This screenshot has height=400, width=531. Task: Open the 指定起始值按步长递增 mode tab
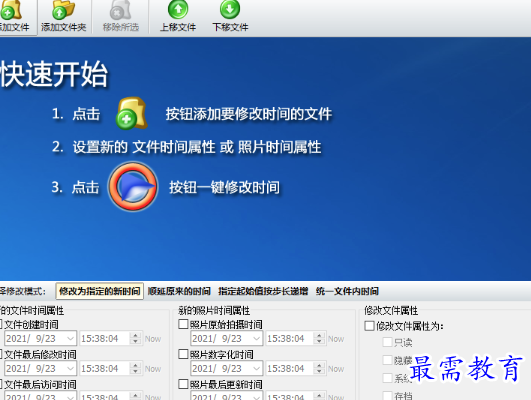coord(263,291)
